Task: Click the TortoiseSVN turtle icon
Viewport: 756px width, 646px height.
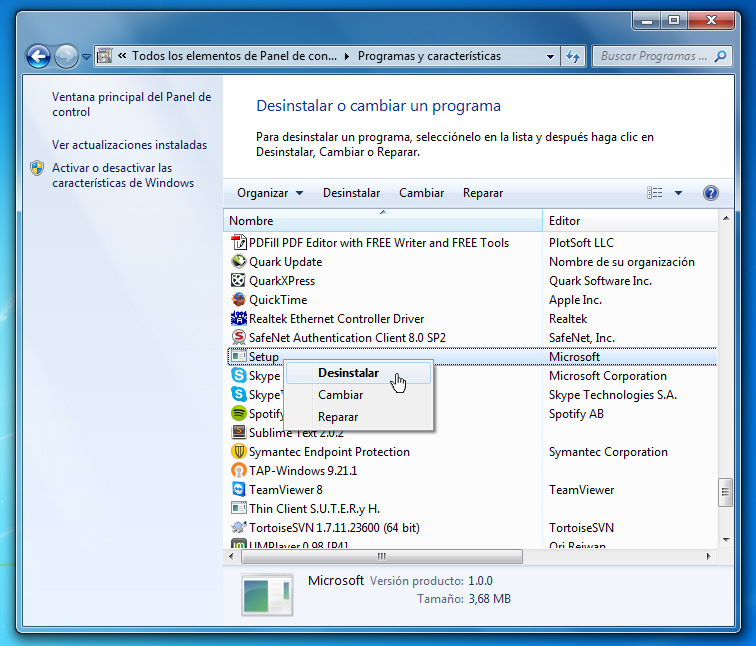Action: pyautogui.click(x=239, y=528)
